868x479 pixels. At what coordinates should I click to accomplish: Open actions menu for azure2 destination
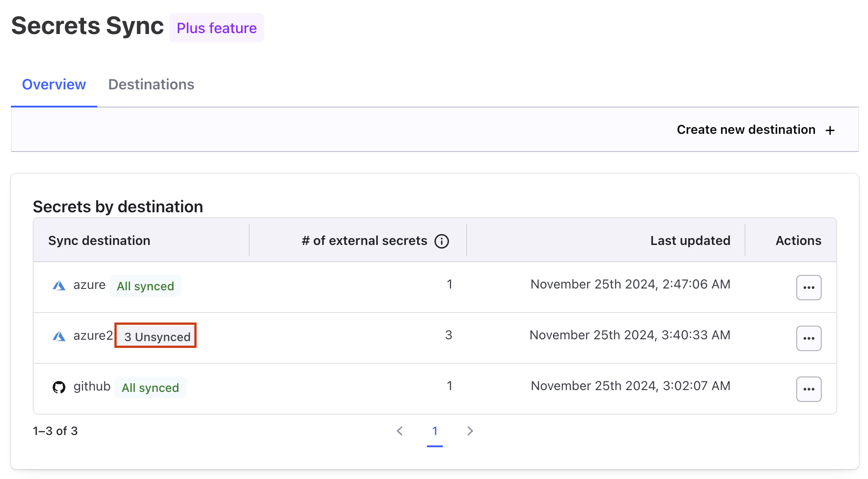809,338
